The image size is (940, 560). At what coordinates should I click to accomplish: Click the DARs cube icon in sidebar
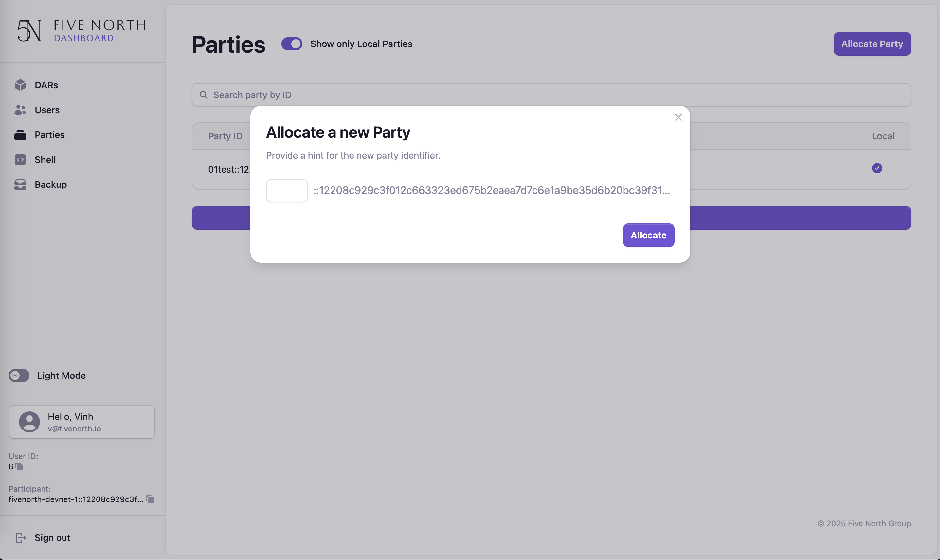pyautogui.click(x=20, y=85)
